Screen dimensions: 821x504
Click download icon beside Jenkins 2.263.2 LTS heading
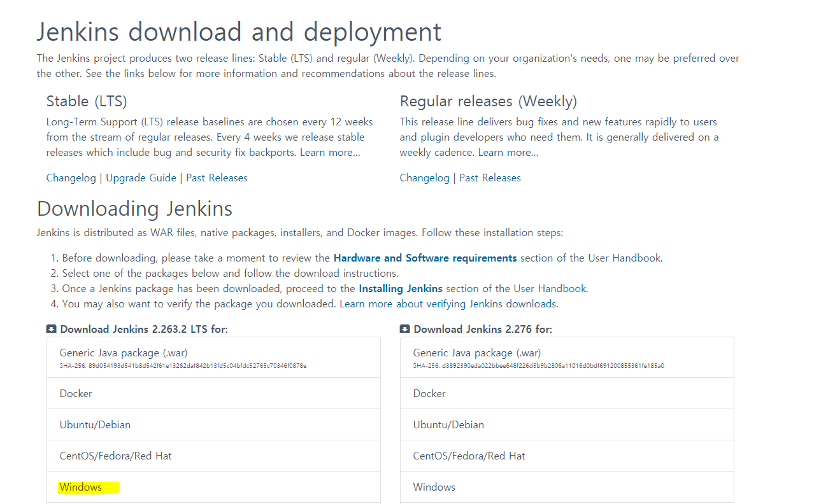51,329
